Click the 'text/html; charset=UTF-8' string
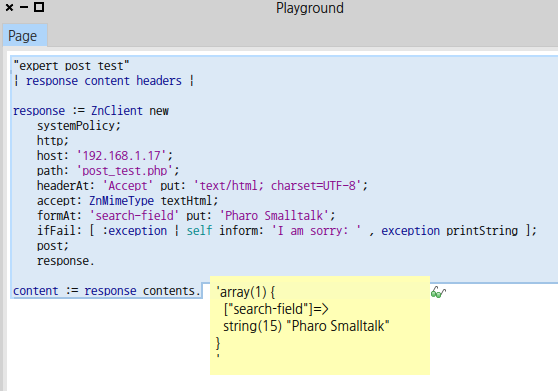The image size is (558, 391). pos(278,186)
